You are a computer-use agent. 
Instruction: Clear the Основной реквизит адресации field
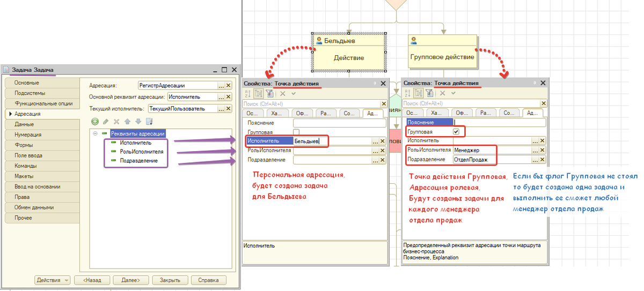click(228, 97)
